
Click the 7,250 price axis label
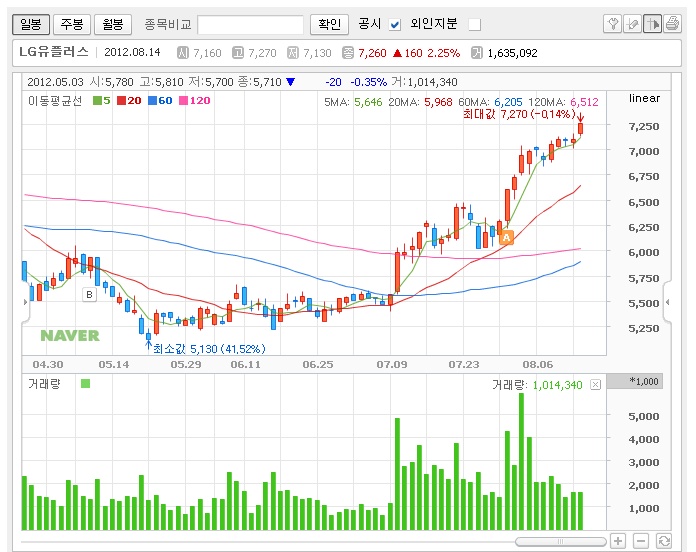coord(644,126)
